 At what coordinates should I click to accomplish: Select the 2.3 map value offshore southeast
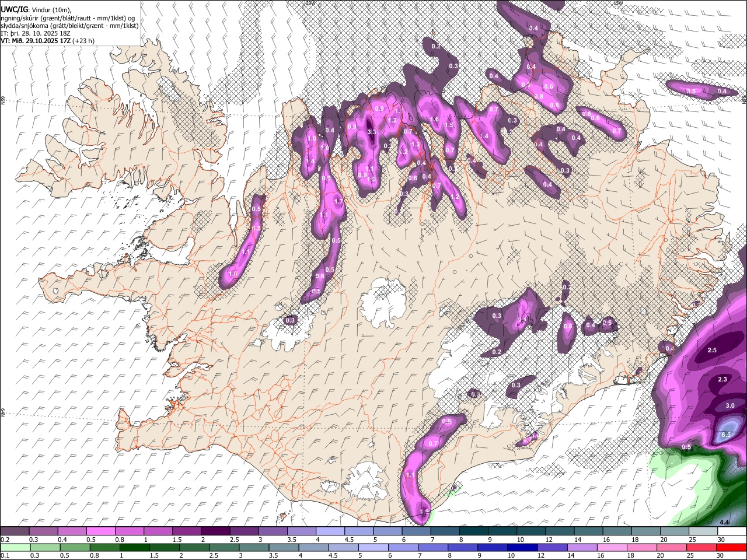(x=722, y=379)
